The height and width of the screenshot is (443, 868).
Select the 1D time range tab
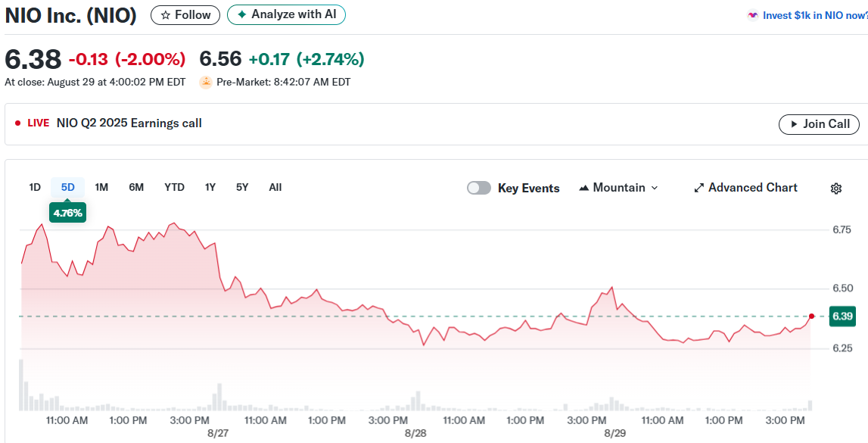click(35, 187)
